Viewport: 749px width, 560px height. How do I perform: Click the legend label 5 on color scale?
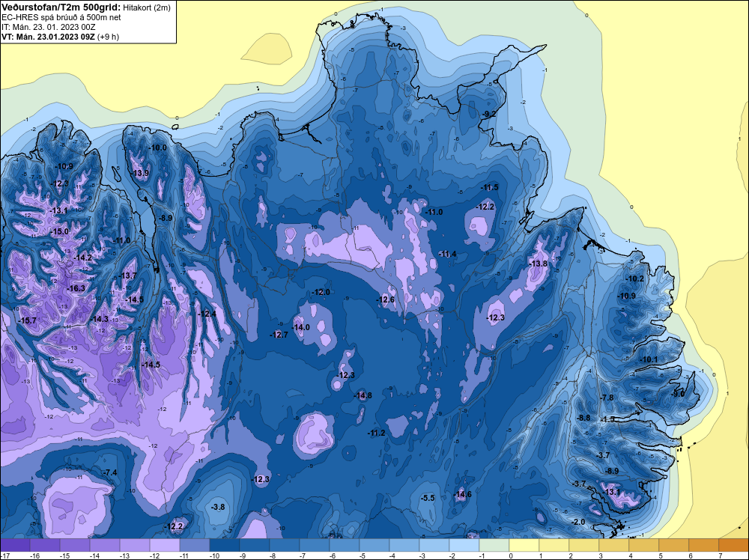click(x=660, y=556)
